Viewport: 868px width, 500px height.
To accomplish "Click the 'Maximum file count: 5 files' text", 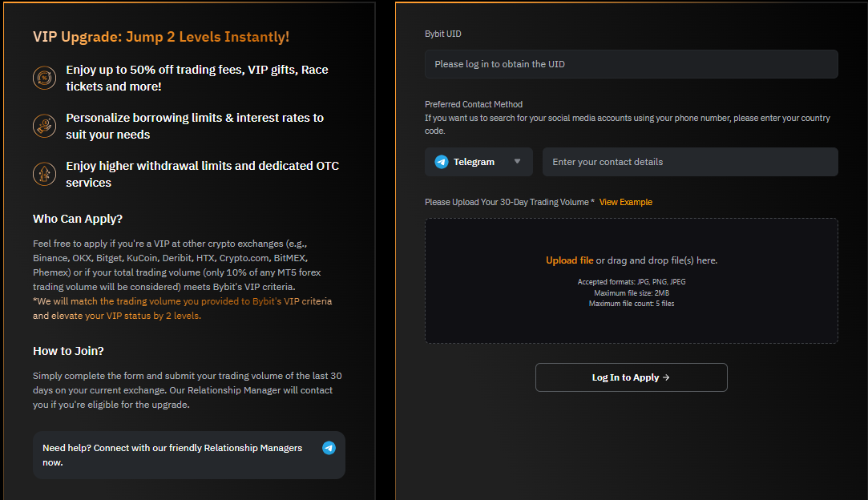I will tap(632, 304).
